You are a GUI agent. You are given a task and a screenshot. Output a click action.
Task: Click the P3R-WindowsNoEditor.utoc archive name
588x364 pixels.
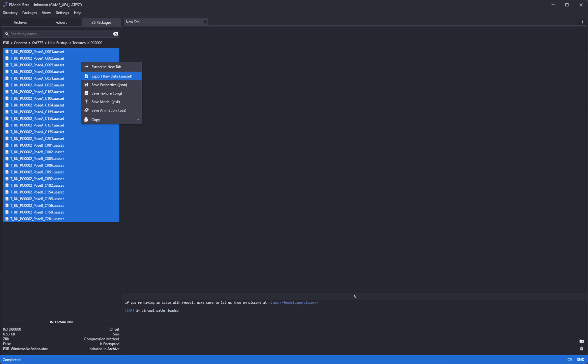point(25,349)
